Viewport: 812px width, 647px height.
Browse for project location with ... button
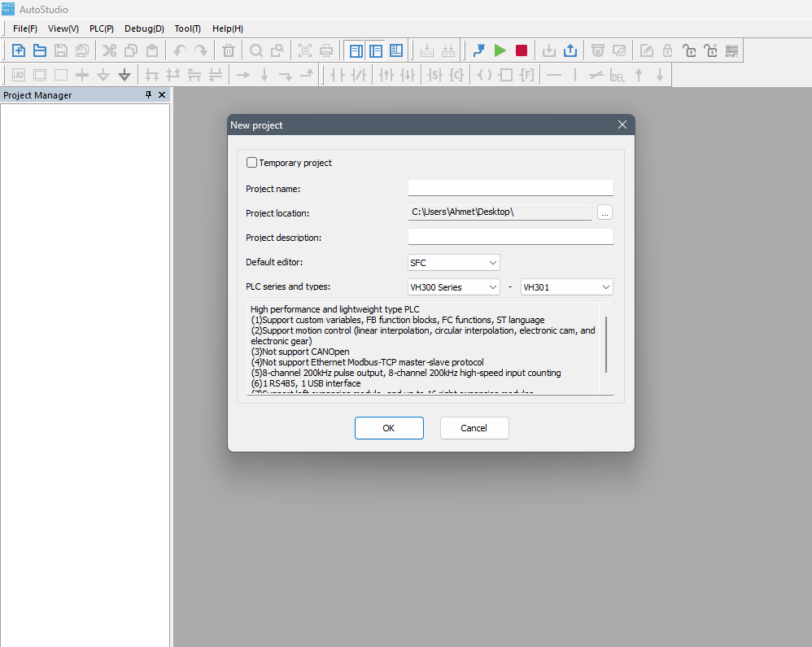(605, 212)
